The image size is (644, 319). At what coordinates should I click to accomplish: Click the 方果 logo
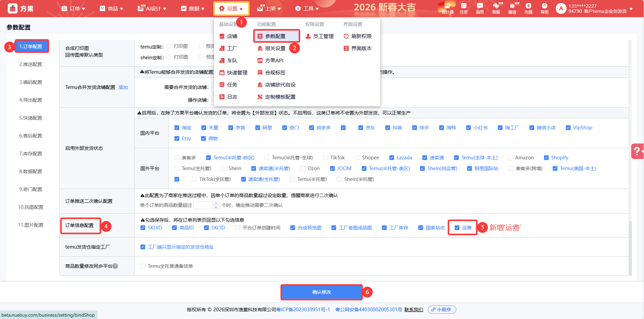pyautogui.click(x=21, y=8)
